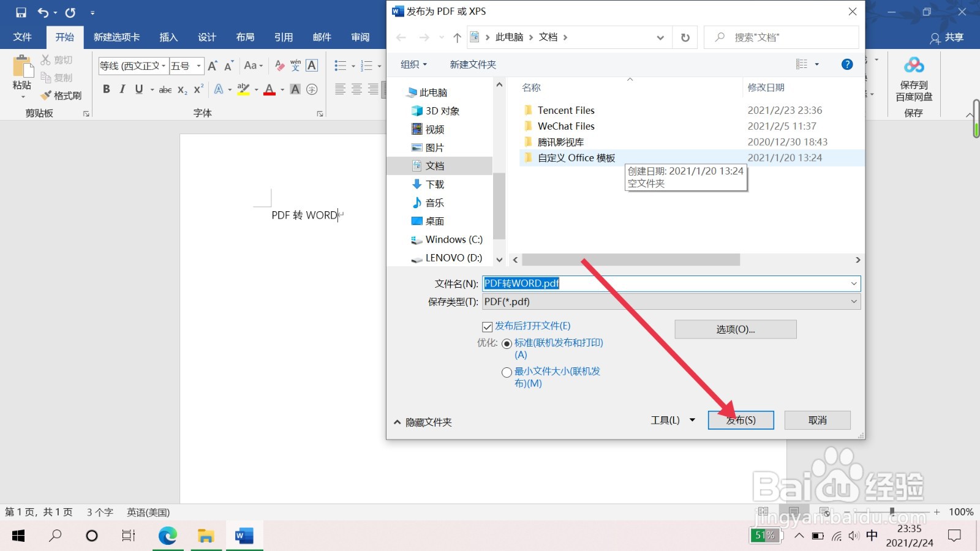This screenshot has height=551, width=980.
Task: Open the Save as type (保存类型) dropdown
Action: click(854, 301)
